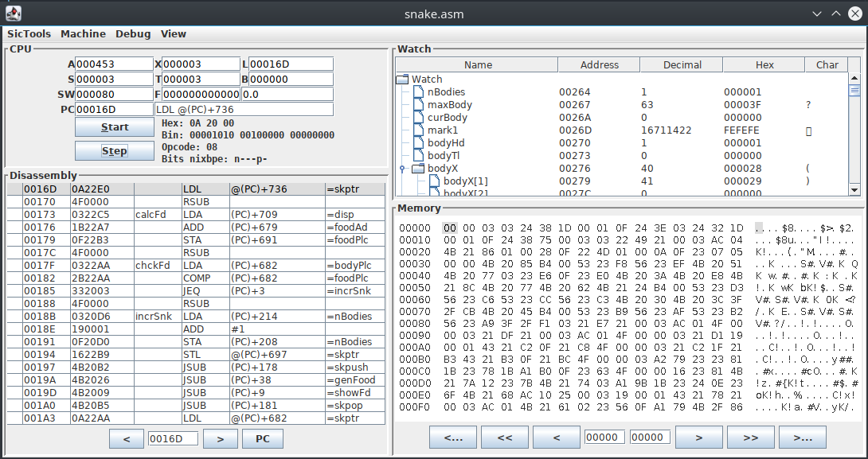Click the snake.asm application icon in the title bar
The image size is (868, 459).
14,13
